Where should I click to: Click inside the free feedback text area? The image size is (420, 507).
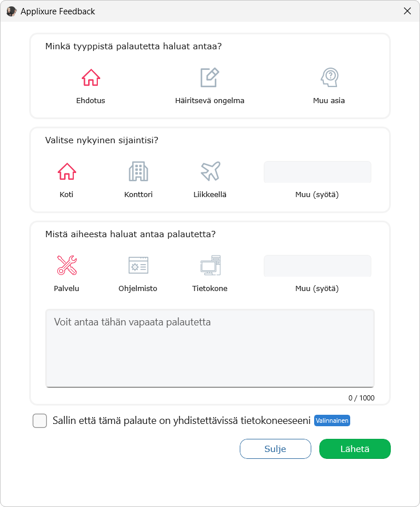tap(209, 347)
